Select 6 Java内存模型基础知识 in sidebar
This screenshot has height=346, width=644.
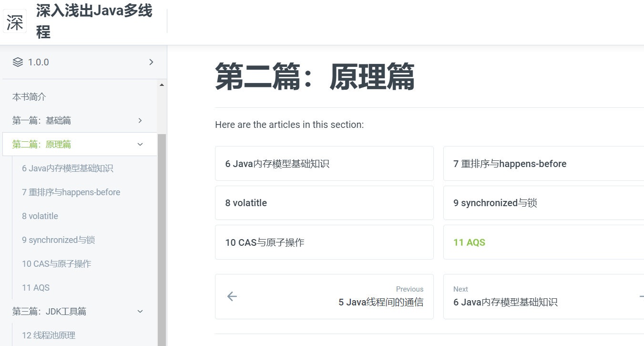(68, 168)
